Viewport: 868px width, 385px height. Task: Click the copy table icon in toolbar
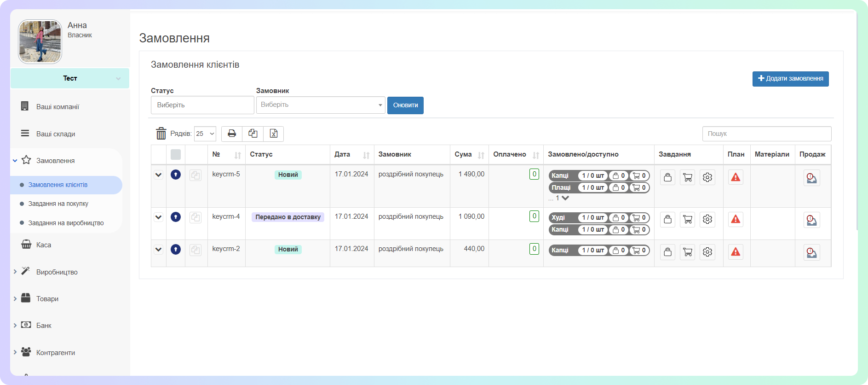coord(253,134)
